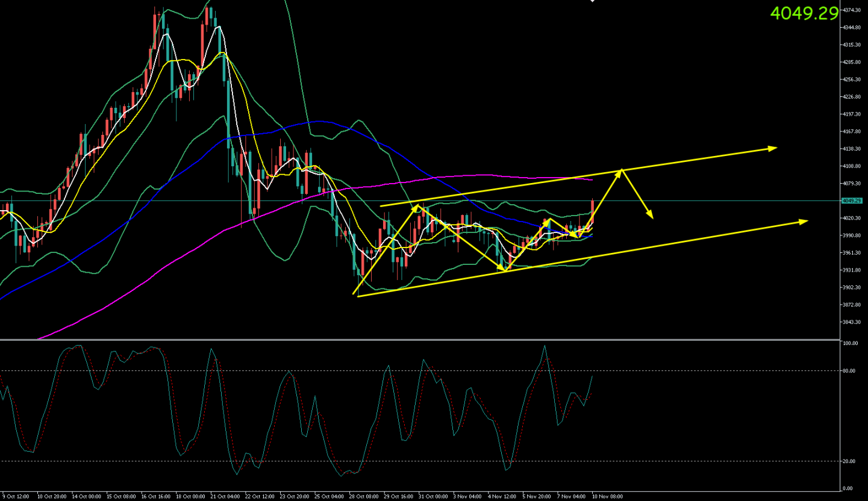Screen dimensions: 868x501
Task: Select the 4374.30 price axis label
Action: pos(852,10)
